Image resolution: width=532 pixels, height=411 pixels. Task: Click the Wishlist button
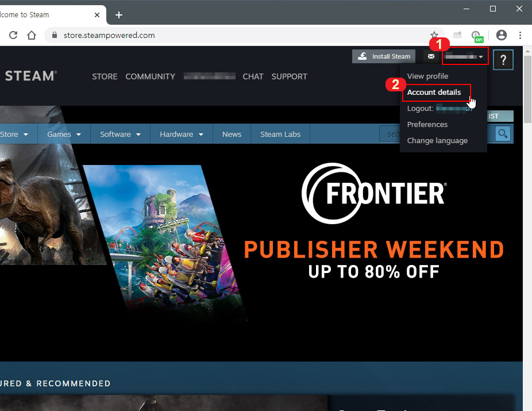[500, 116]
